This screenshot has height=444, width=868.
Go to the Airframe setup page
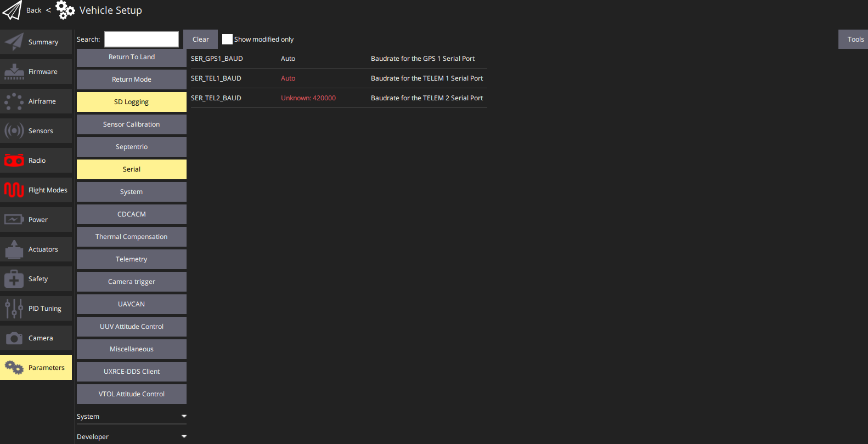pyautogui.click(x=36, y=101)
